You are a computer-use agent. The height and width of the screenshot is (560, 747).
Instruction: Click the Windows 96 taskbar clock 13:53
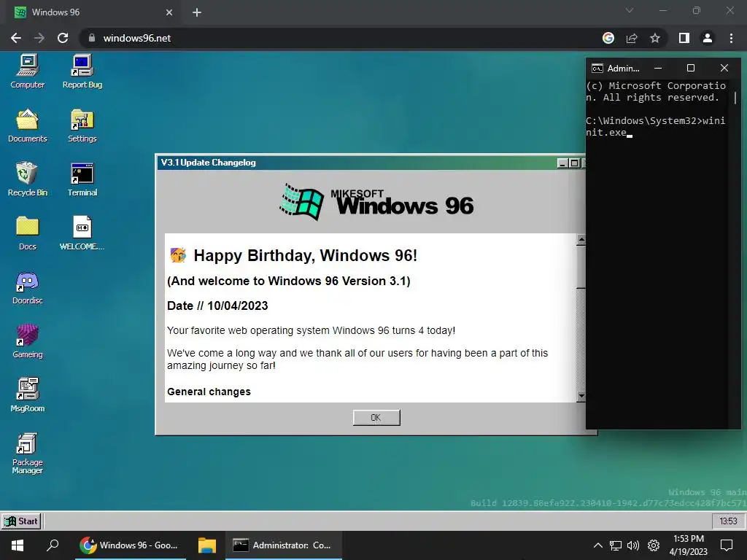pos(728,521)
